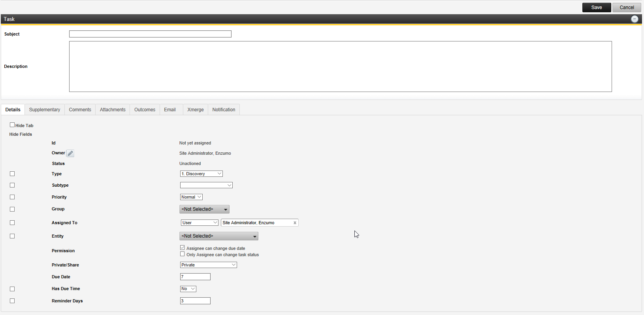The width and height of the screenshot is (644, 315).
Task: Open the Private/Share dropdown
Action: 209,265
